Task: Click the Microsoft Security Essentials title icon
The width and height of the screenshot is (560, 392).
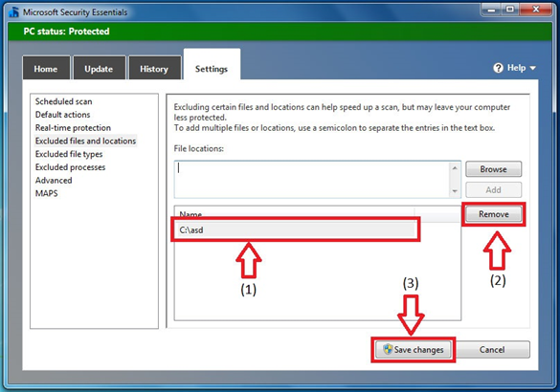Action: (14, 12)
